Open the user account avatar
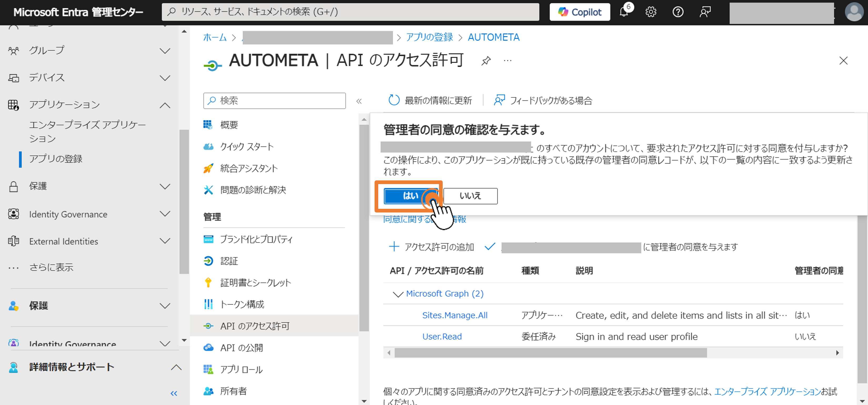Image resolution: width=868 pixels, height=405 pixels. [x=854, y=12]
